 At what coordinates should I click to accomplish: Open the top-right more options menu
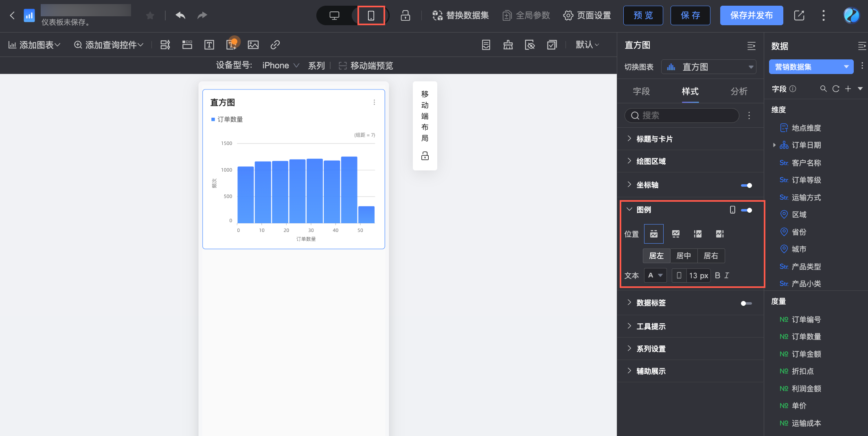point(824,15)
